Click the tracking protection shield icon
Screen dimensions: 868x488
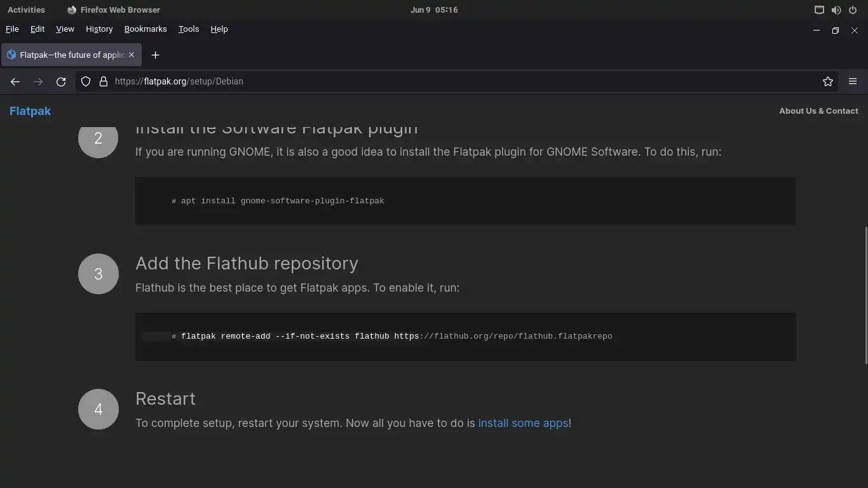(86, 81)
